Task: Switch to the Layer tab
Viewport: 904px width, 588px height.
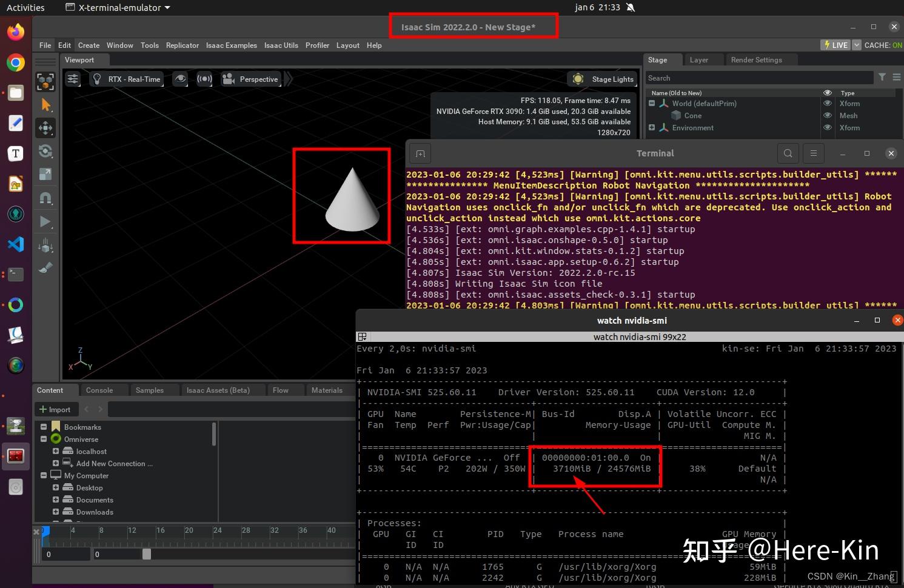Action: coord(698,59)
